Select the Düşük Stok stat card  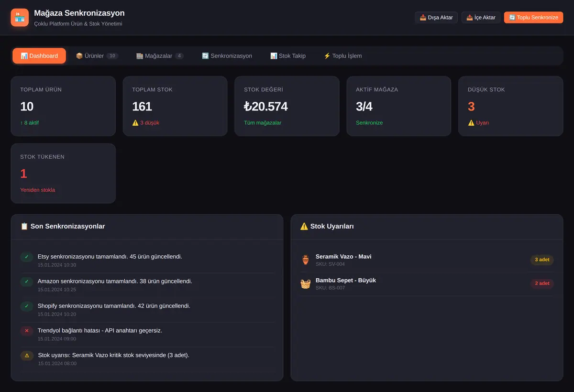coord(511,106)
